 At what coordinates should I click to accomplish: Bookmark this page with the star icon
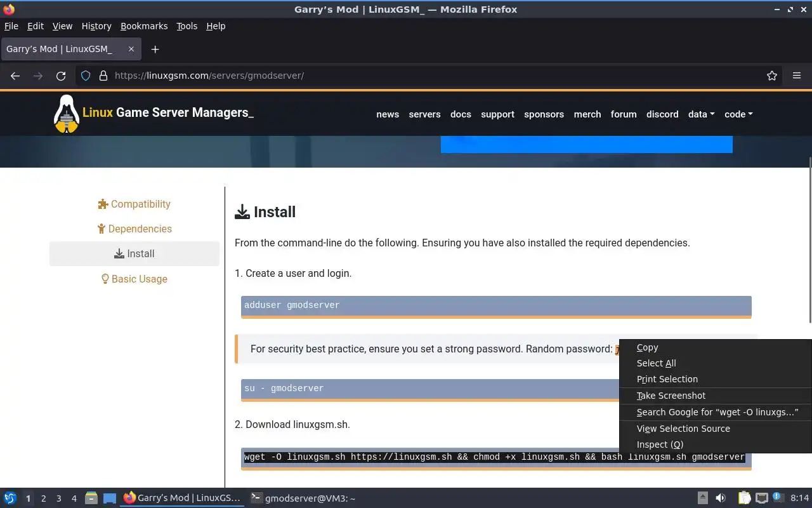click(772, 76)
